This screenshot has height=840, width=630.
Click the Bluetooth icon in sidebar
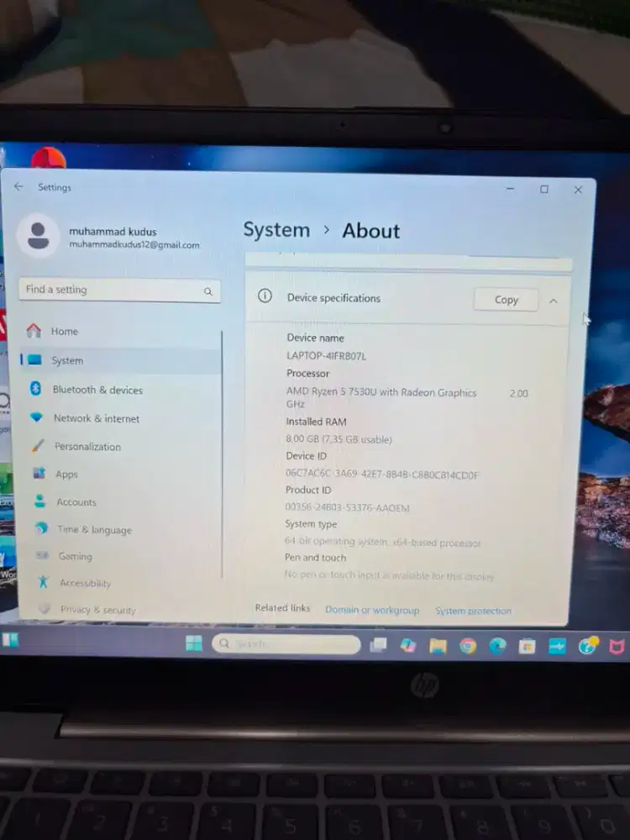tap(35, 388)
